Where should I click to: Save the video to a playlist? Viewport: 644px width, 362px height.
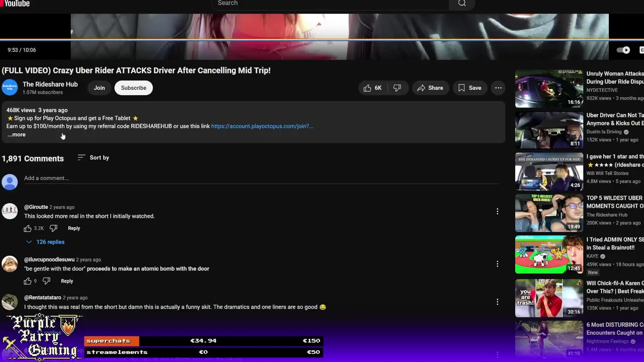469,88
